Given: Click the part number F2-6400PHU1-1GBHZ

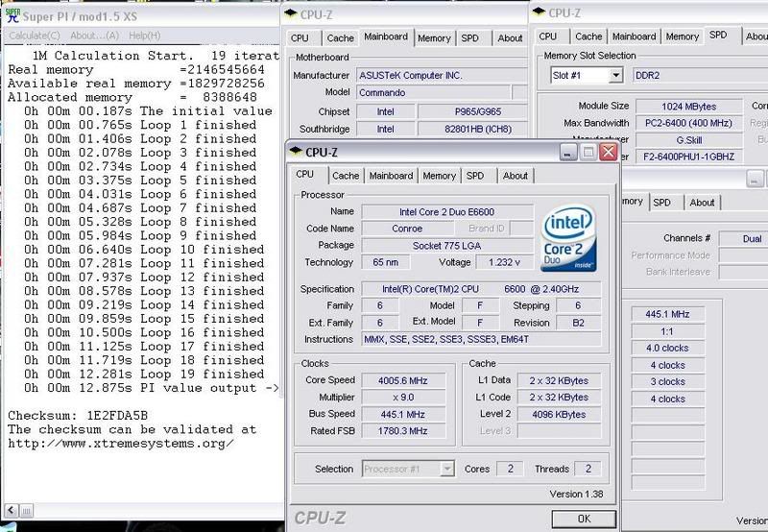Looking at the screenshot, I should [x=689, y=157].
